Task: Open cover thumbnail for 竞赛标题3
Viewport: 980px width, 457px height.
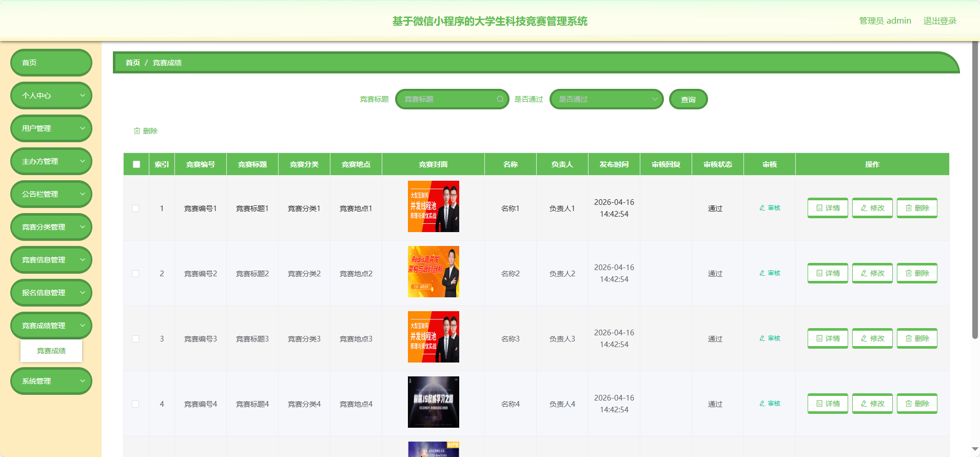Action: pyautogui.click(x=434, y=337)
